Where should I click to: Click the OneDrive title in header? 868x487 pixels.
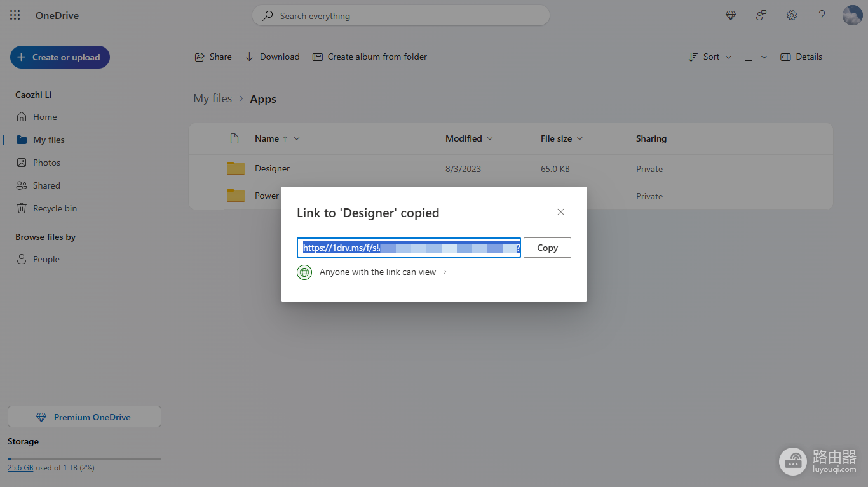(57, 16)
